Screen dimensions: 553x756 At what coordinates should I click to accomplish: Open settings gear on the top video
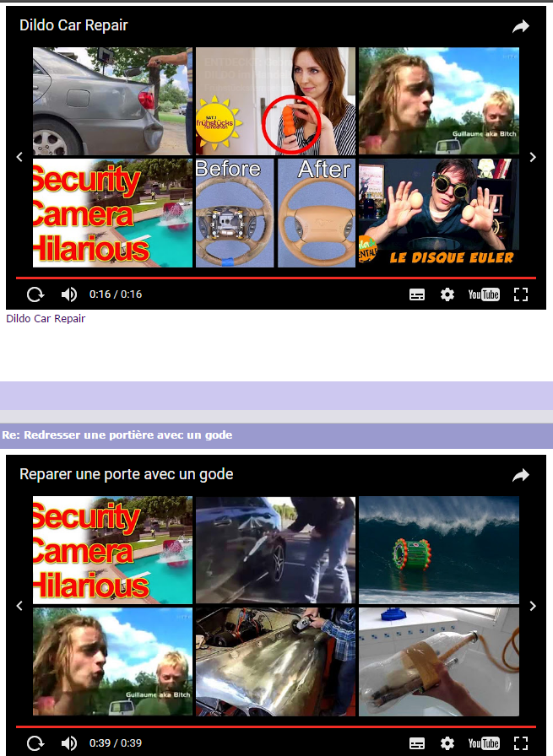[447, 294]
